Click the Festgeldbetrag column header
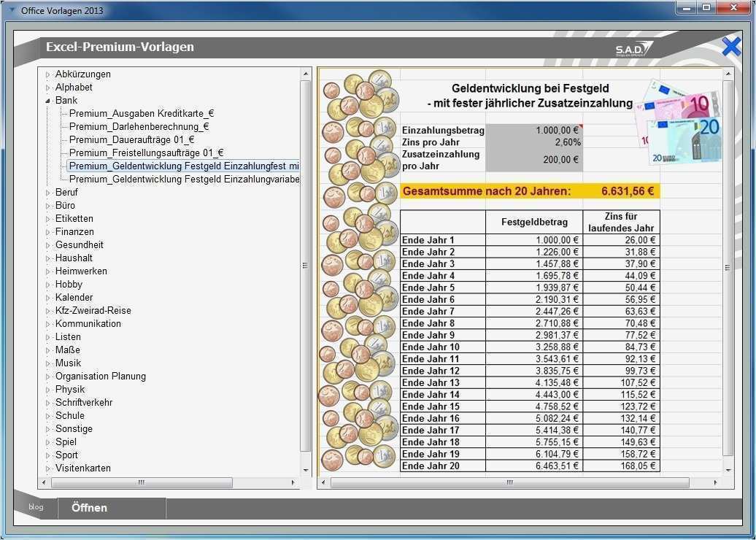 (534, 223)
